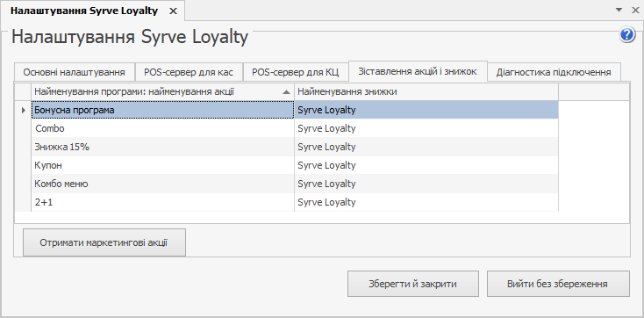The width and height of the screenshot is (644, 318).
Task: Open the POS-сервер для кас tab
Action: coord(189,73)
